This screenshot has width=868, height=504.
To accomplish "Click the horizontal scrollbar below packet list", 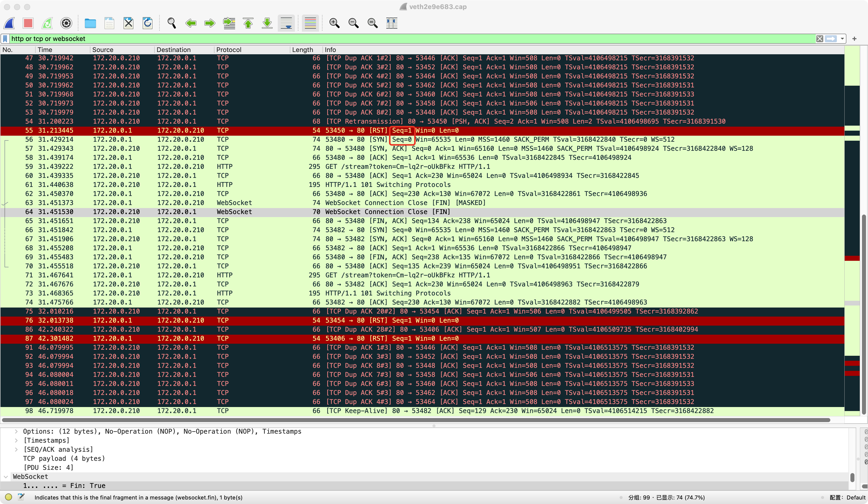I will tap(413, 420).
